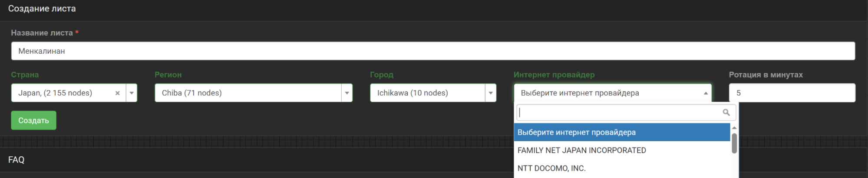
Task: Click the provider list scrollbar thumb
Action: [x=734, y=143]
